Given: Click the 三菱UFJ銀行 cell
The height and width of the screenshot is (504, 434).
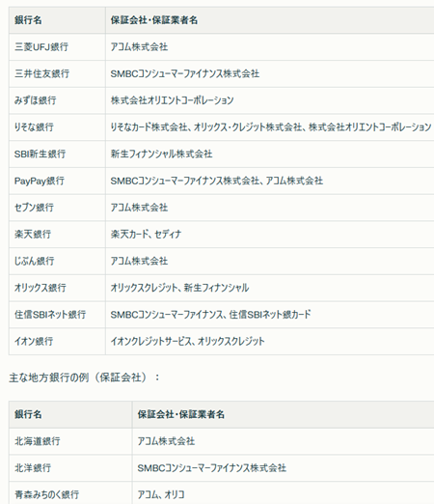Looking at the screenshot, I should coord(57,47).
